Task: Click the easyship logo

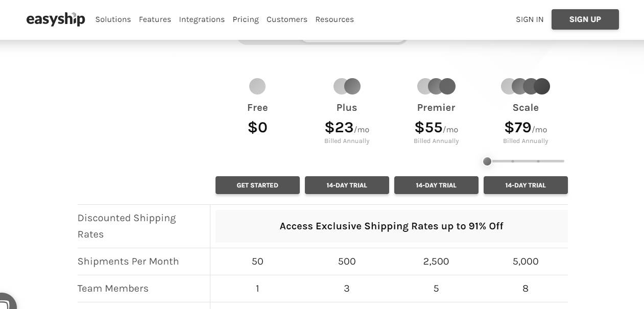Action: click(56, 19)
